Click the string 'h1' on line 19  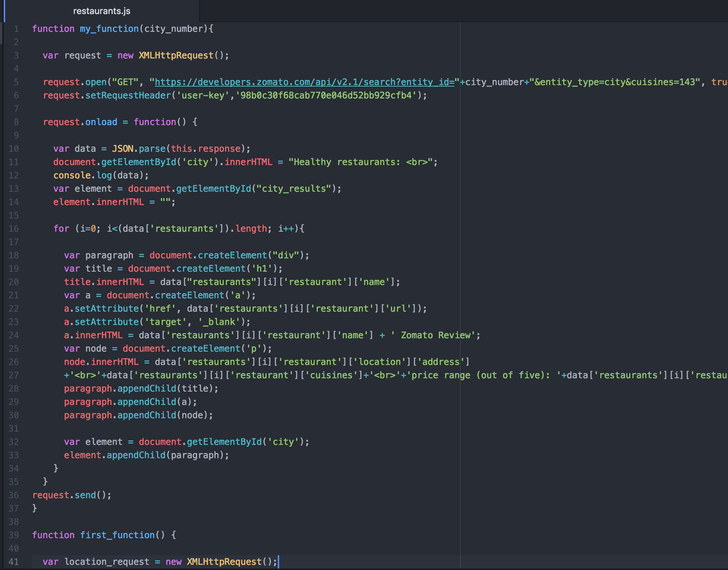point(262,268)
